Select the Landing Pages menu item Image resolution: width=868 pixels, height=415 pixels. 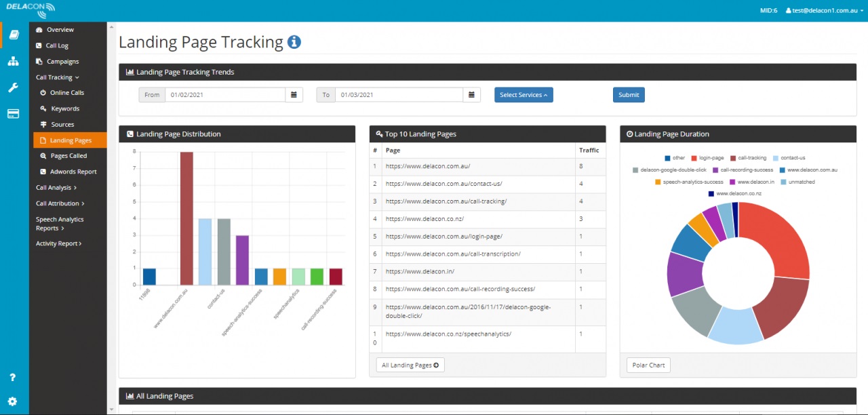pos(71,140)
